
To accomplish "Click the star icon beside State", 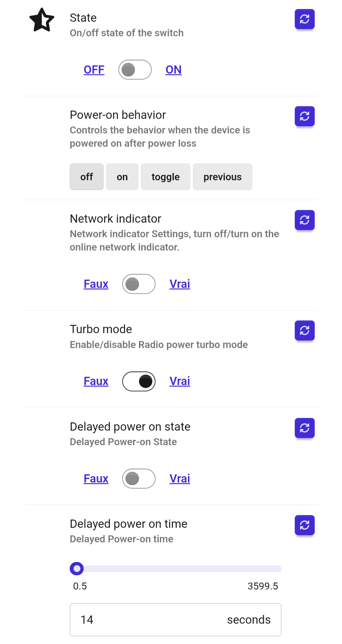I will point(42,20).
